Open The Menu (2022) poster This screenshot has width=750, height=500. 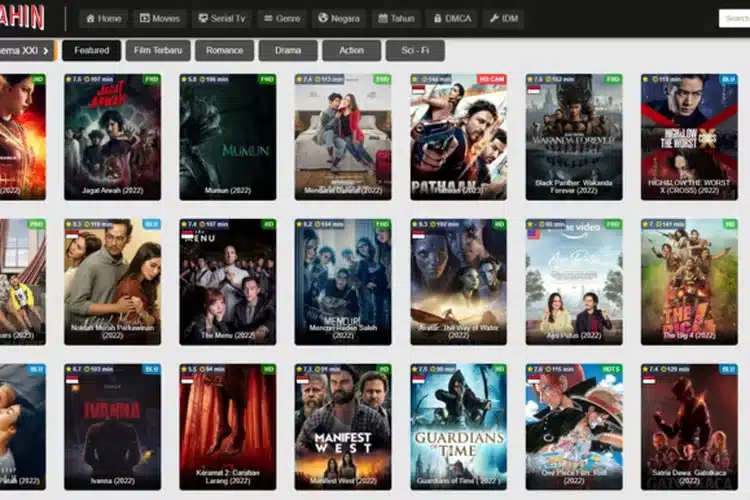(x=228, y=282)
